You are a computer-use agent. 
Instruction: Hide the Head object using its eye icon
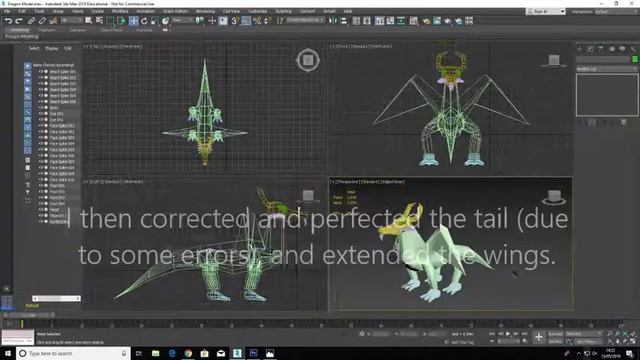click(x=40, y=209)
